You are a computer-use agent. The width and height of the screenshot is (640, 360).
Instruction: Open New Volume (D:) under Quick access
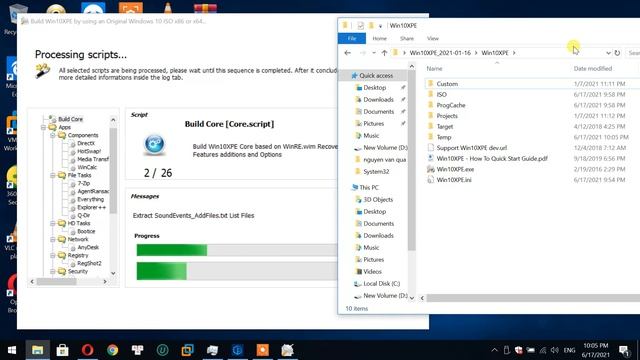coord(385,147)
